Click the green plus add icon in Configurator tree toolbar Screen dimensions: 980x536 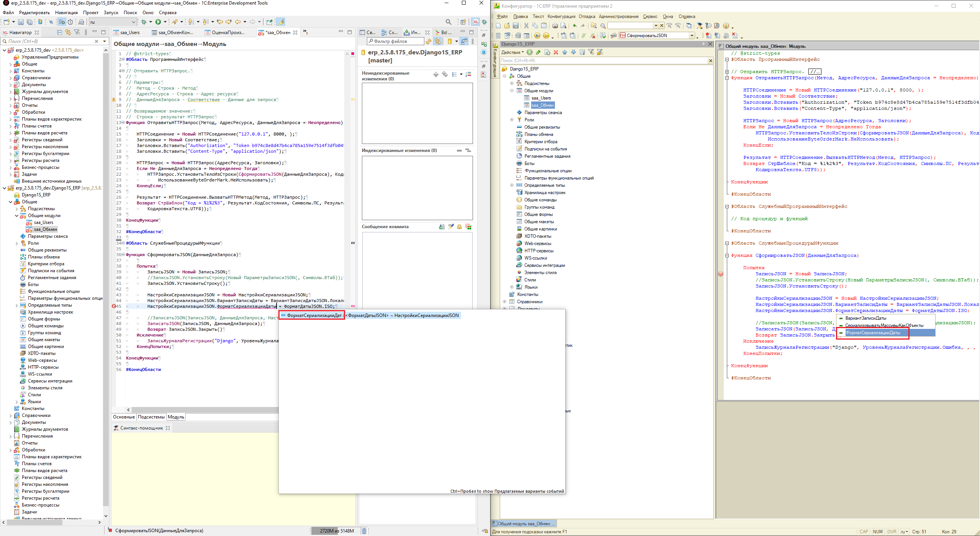point(530,52)
